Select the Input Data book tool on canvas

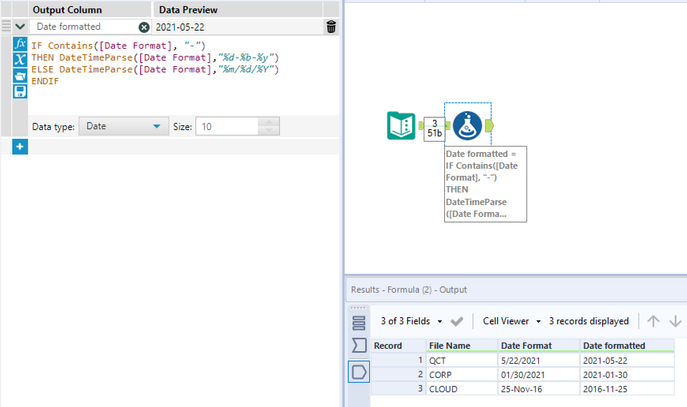(401, 126)
